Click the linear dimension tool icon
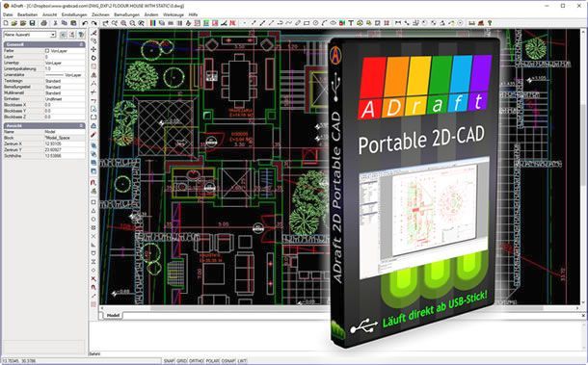Image resolution: width=588 pixels, height=365 pixels. 398,23
